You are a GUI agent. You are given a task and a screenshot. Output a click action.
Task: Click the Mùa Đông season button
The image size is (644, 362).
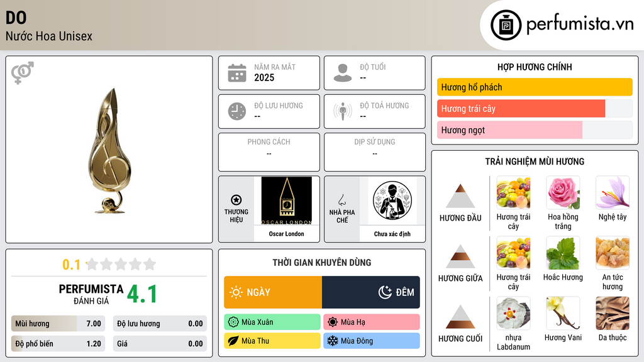tap(372, 341)
